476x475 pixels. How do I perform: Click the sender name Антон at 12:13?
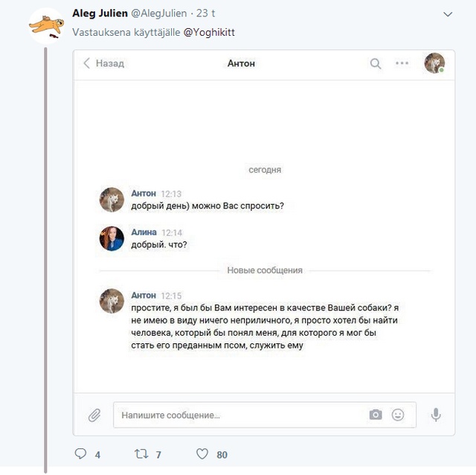pos(144,194)
